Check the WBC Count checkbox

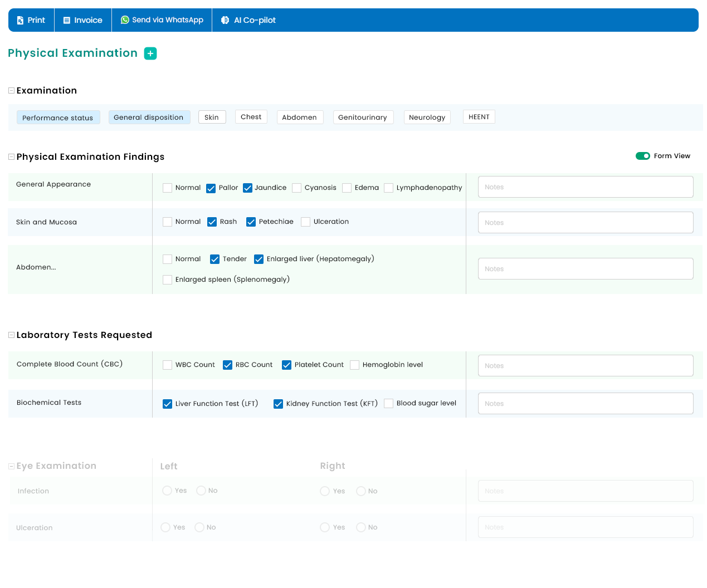pos(167,365)
